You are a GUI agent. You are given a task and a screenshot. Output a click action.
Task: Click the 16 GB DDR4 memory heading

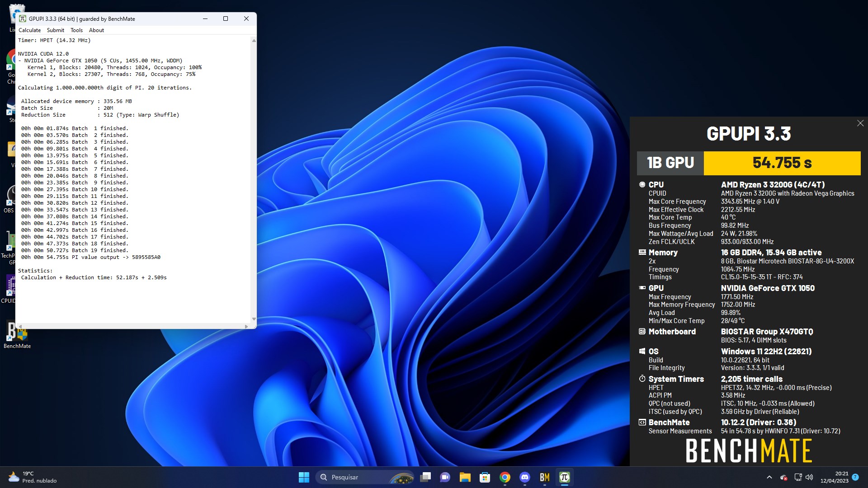click(x=771, y=253)
